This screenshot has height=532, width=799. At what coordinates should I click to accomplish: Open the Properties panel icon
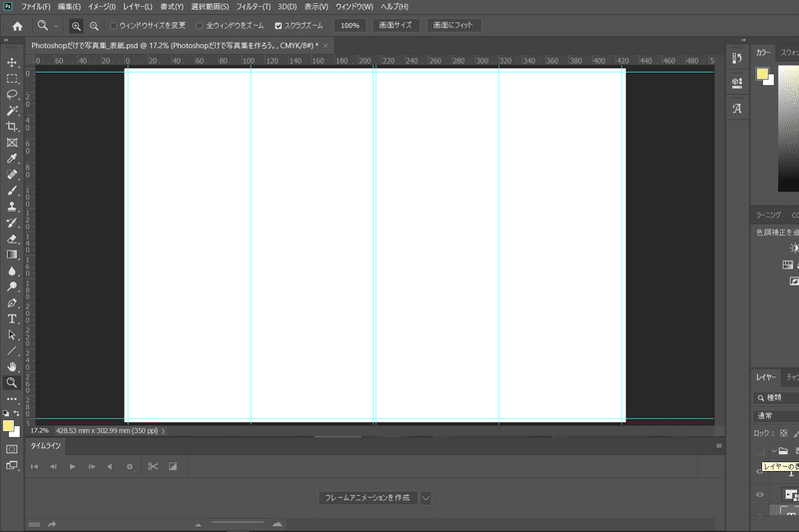[737, 83]
